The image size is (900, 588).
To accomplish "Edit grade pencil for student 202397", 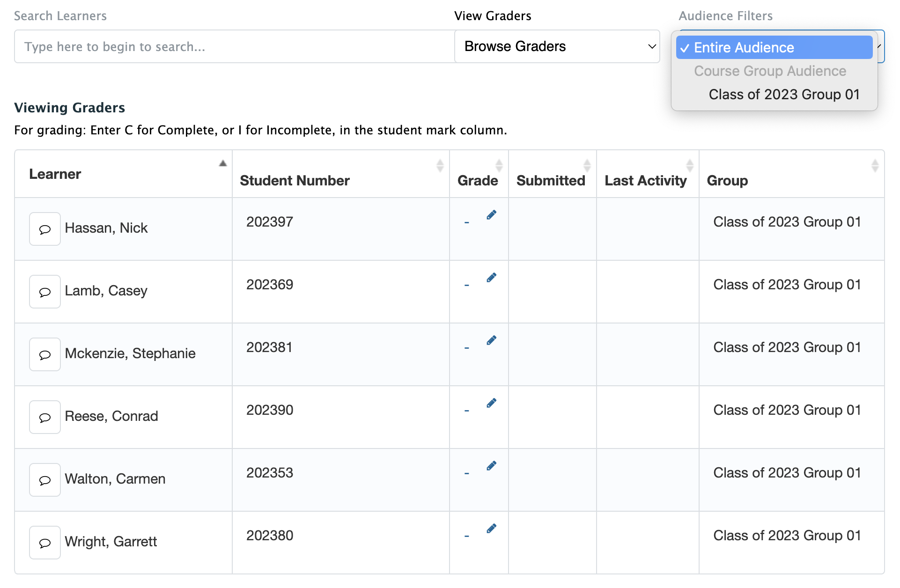I will pyautogui.click(x=491, y=215).
